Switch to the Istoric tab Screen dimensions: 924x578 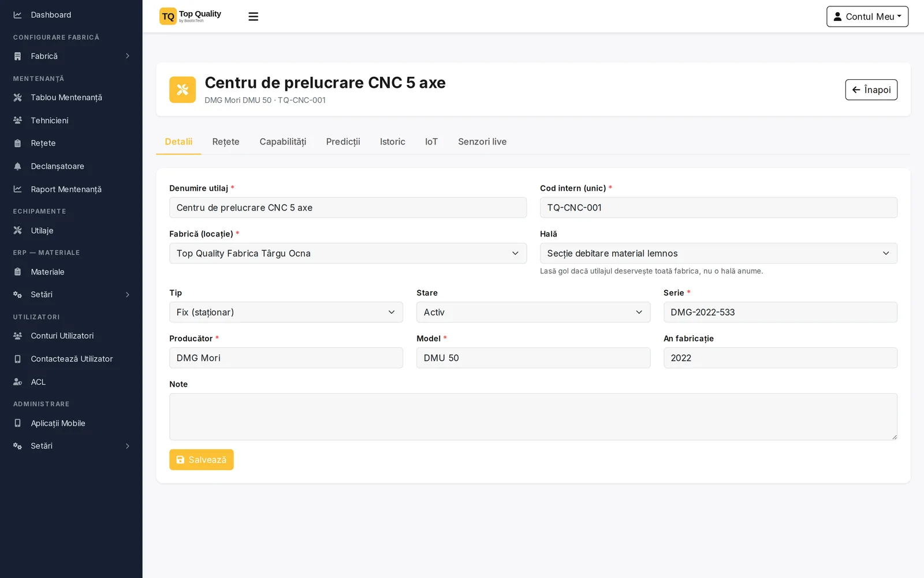(393, 142)
